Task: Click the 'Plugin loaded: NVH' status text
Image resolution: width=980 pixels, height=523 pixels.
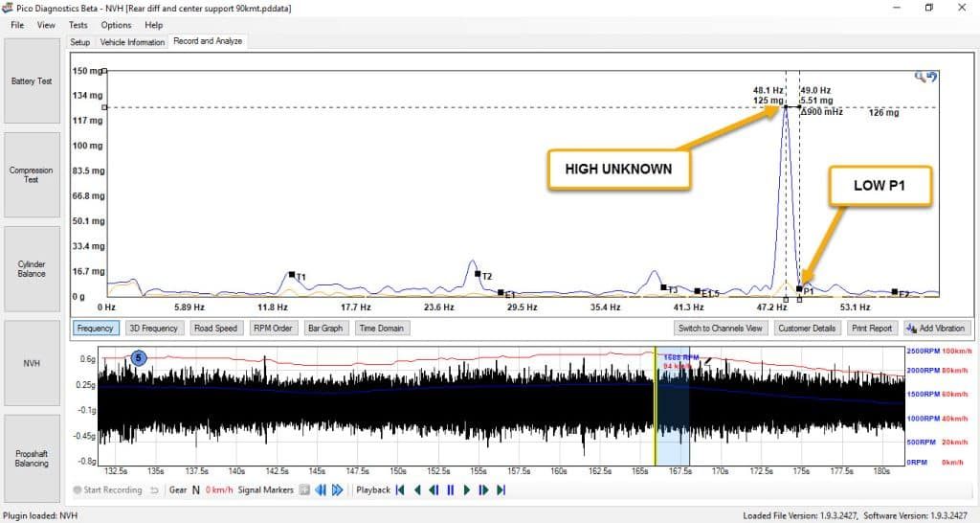Action: [x=40, y=515]
